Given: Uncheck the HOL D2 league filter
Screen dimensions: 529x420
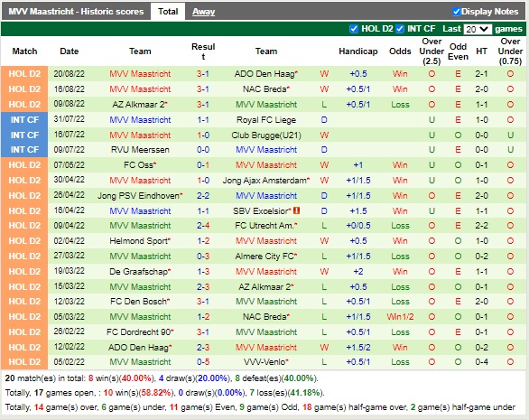Looking at the screenshot, I should [354, 29].
